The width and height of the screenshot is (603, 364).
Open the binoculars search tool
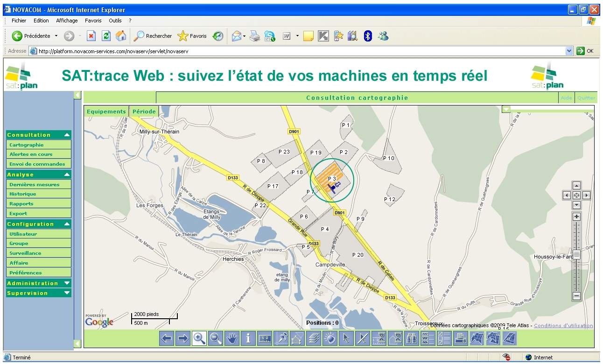pyautogui.click(x=411, y=338)
